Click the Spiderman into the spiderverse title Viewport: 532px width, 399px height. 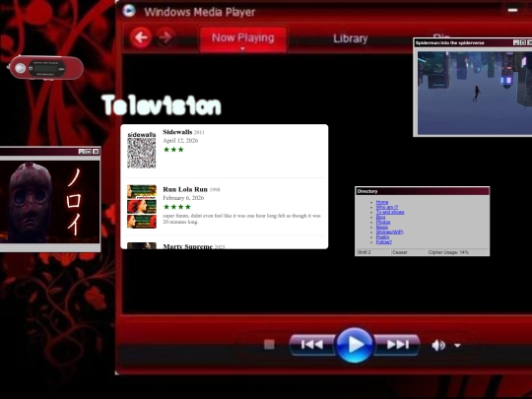point(449,42)
